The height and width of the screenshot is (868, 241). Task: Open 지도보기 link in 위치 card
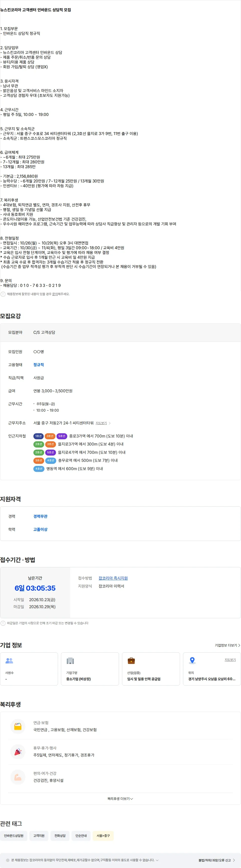point(230,660)
